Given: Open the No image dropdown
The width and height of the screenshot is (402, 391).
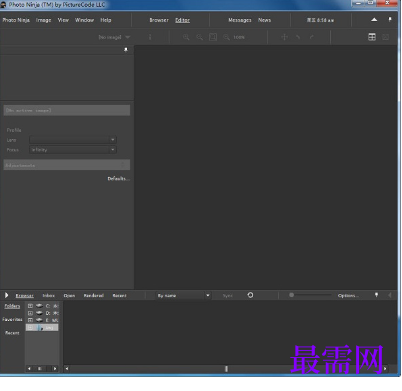Looking at the screenshot, I should click(114, 37).
